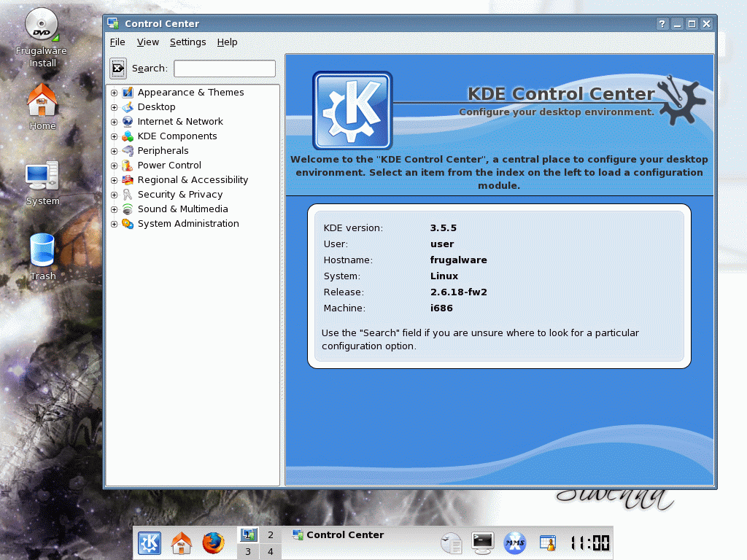This screenshot has height=560, width=747.
Task: Expand the Regional & Accessibility node
Action: (x=114, y=180)
